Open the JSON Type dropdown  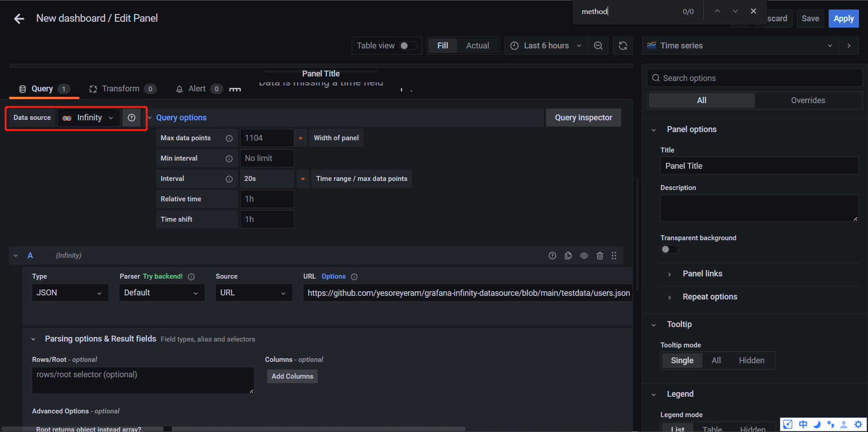tap(70, 293)
